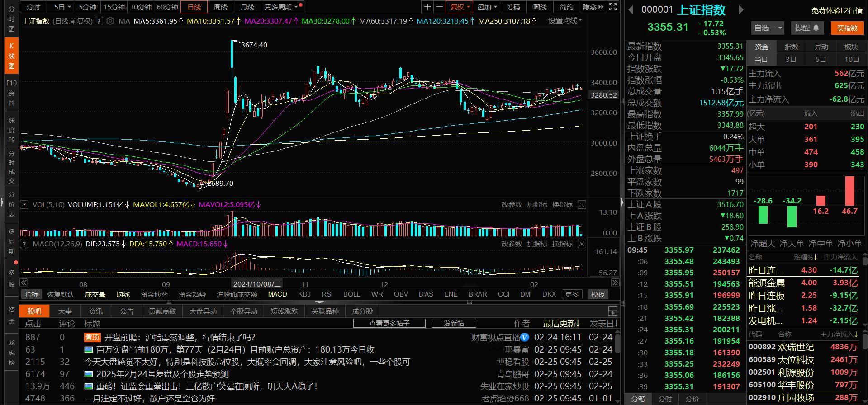Click the 模板 button
The width and height of the screenshot is (868, 405).
click(598, 294)
